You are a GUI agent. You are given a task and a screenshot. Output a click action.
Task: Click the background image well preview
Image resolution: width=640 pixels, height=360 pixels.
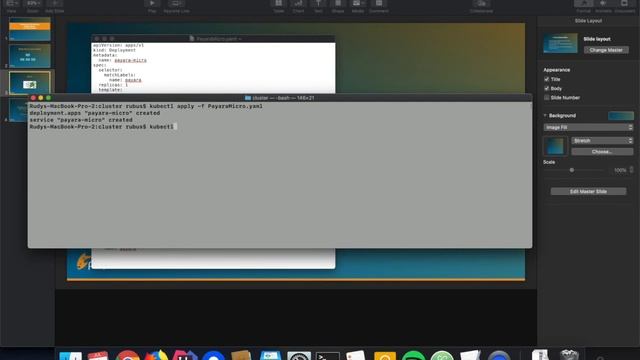click(555, 146)
